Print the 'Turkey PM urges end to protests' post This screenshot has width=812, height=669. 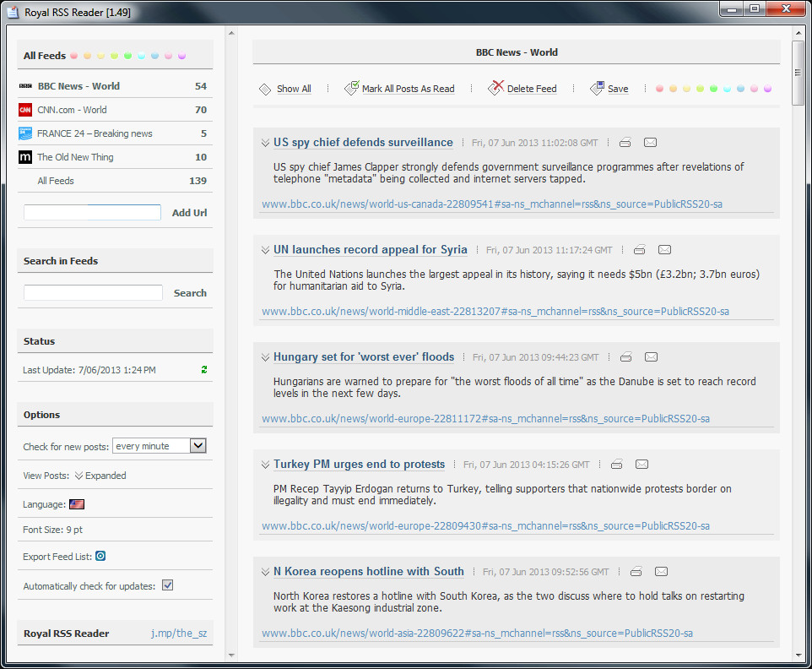pos(617,465)
